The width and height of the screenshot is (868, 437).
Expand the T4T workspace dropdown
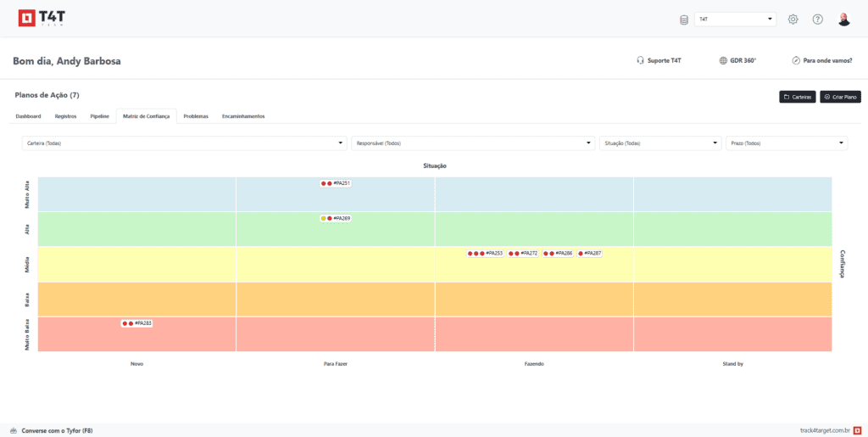coord(735,19)
